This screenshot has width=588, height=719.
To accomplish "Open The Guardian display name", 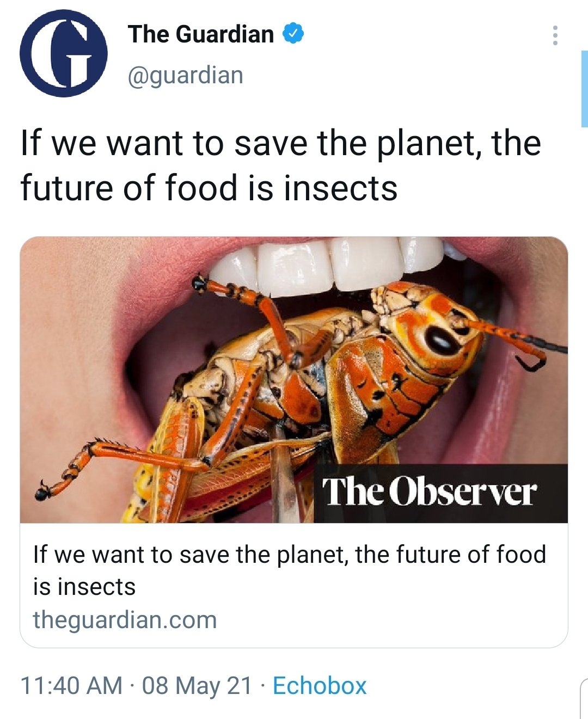I will pyautogui.click(x=201, y=34).
